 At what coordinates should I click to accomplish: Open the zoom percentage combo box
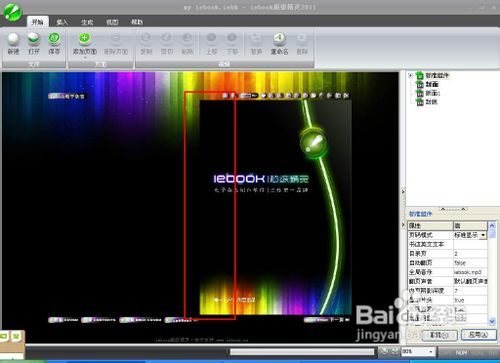(431, 351)
